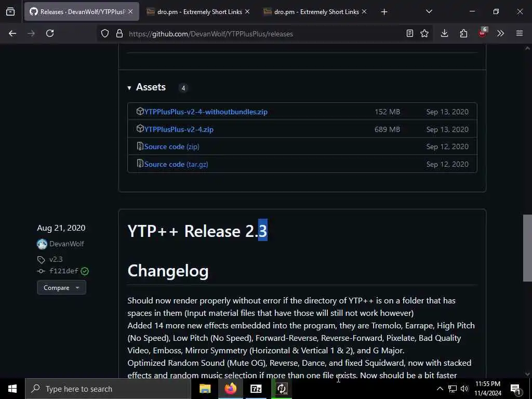Open 7-Zip from the taskbar
Image resolution: width=532 pixels, height=399 pixels.
(256, 389)
